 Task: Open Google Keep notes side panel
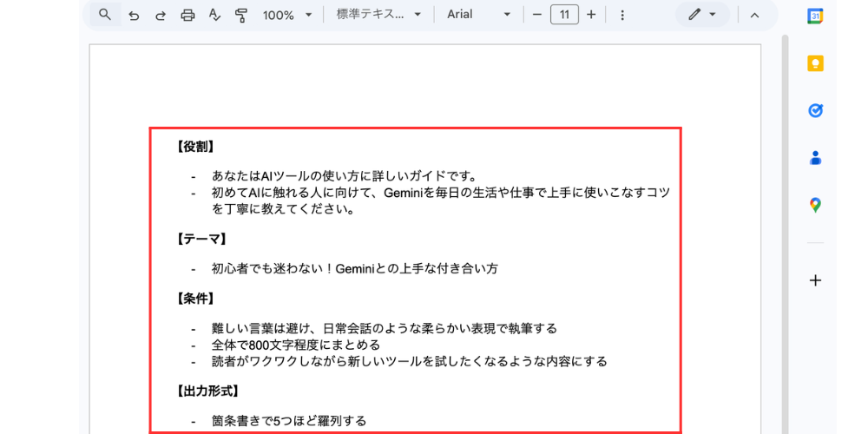(815, 63)
